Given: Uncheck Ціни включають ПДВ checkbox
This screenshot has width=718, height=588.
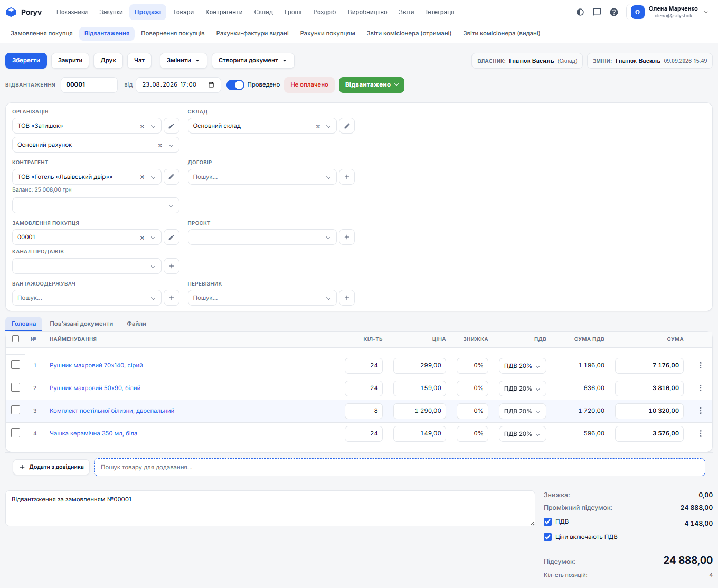Looking at the screenshot, I should click(x=548, y=537).
